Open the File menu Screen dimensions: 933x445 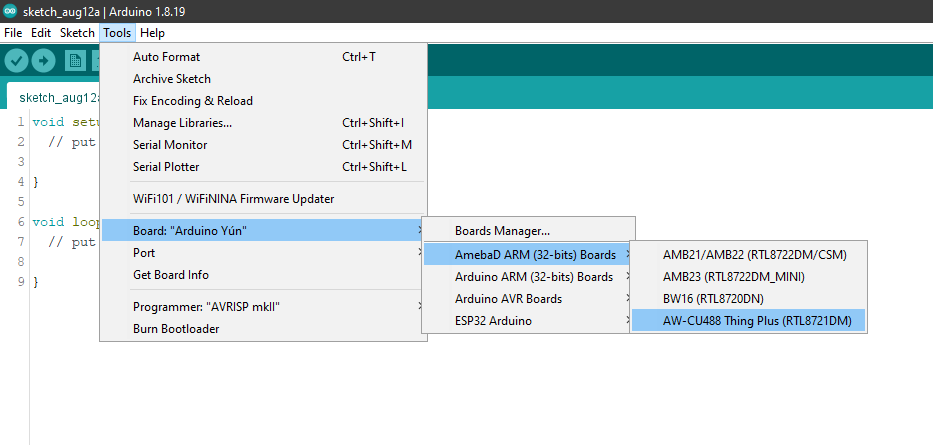click(x=13, y=33)
